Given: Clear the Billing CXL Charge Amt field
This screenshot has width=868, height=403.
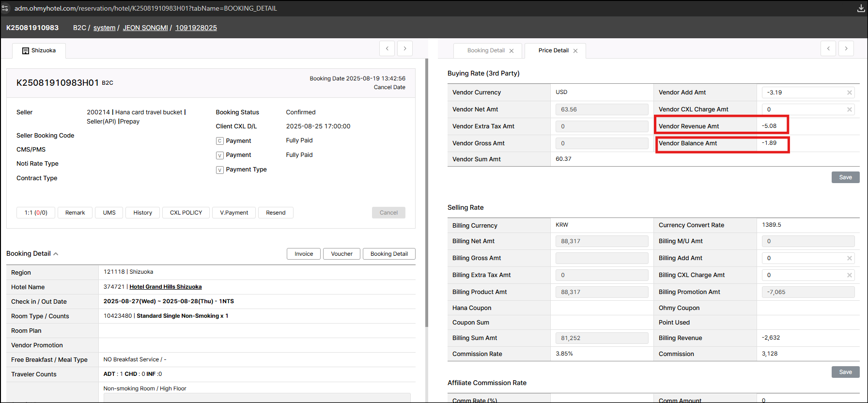Looking at the screenshot, I should (x=849, y=275).
